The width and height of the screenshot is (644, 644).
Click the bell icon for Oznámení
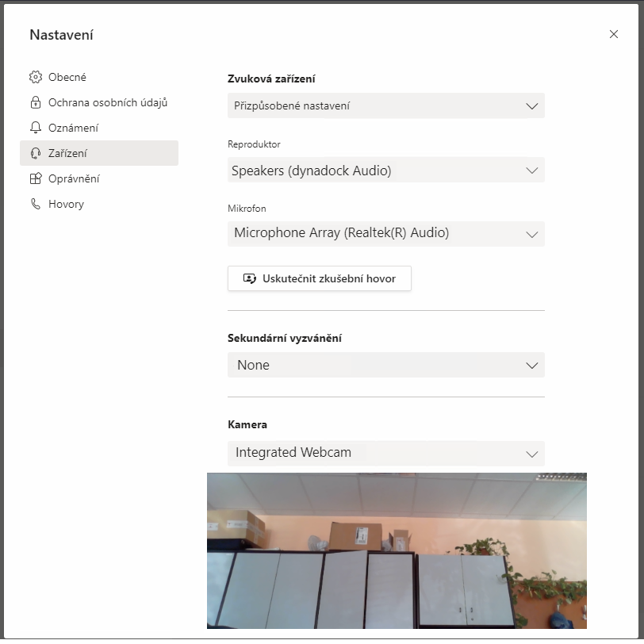36,128
